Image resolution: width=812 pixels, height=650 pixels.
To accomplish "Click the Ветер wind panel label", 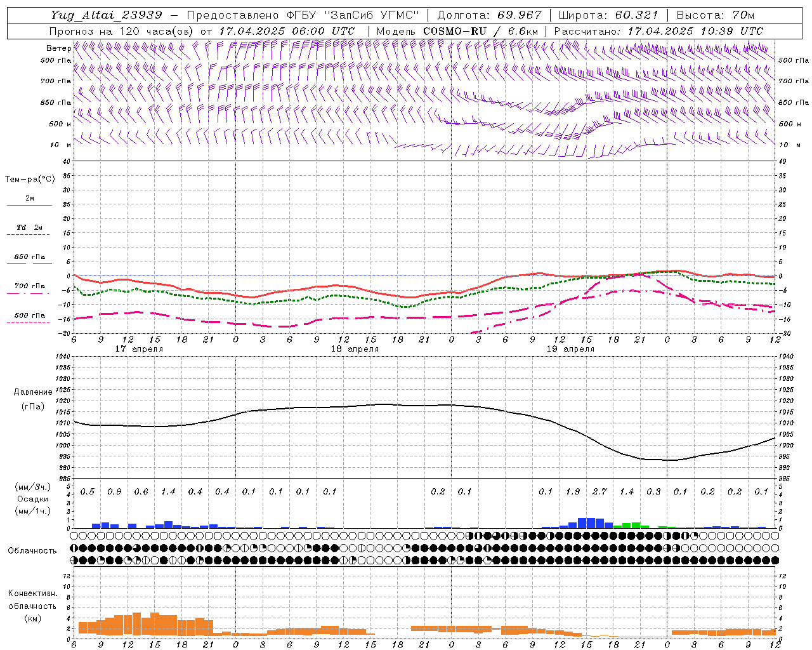I will click(x=58, y=48).
